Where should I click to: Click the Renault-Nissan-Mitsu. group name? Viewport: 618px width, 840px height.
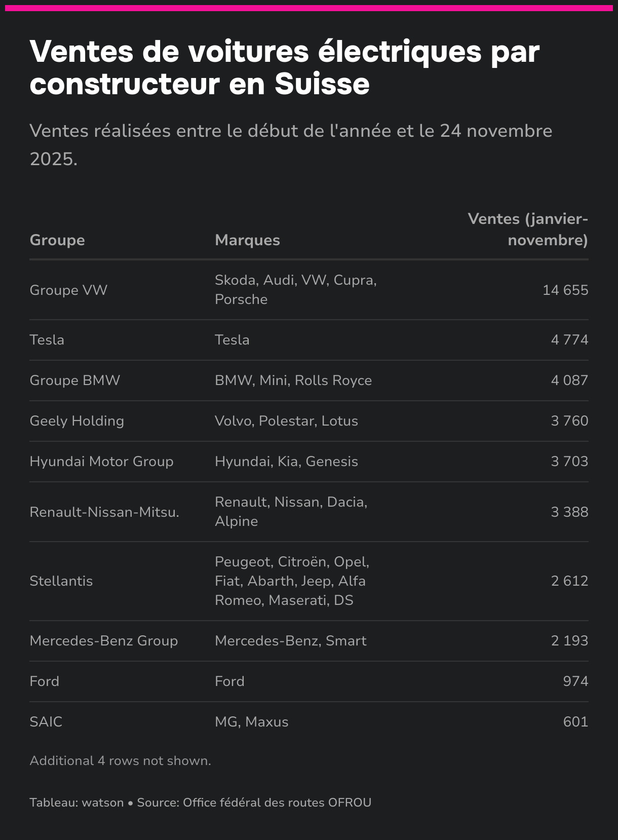104,512
